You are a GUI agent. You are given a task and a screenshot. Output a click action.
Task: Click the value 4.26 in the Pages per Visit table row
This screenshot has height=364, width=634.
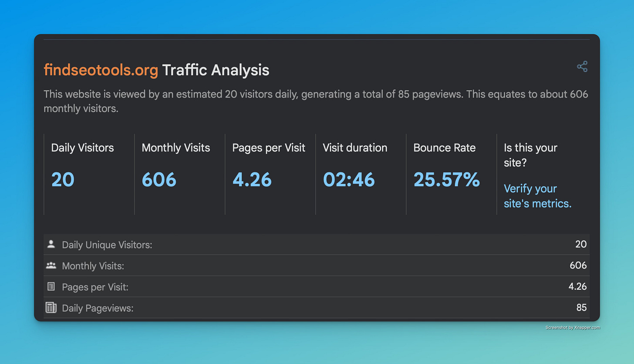(x=578, y=286)
